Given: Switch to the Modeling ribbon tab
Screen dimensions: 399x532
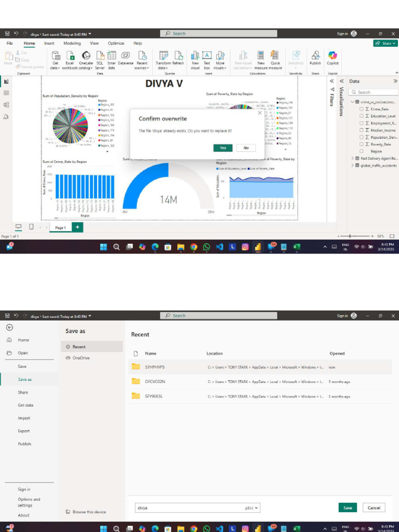Looking at the screenshot, I should coord(72,44).
